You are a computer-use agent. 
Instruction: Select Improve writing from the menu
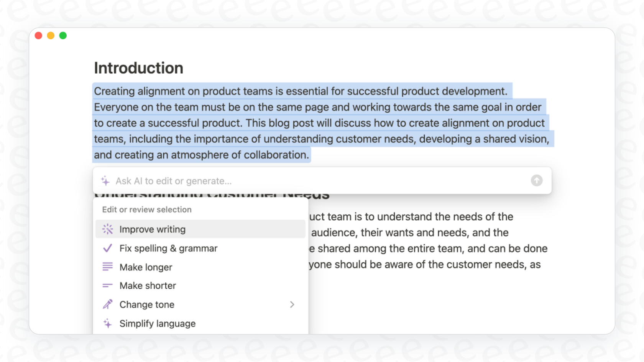pos(153,229)
